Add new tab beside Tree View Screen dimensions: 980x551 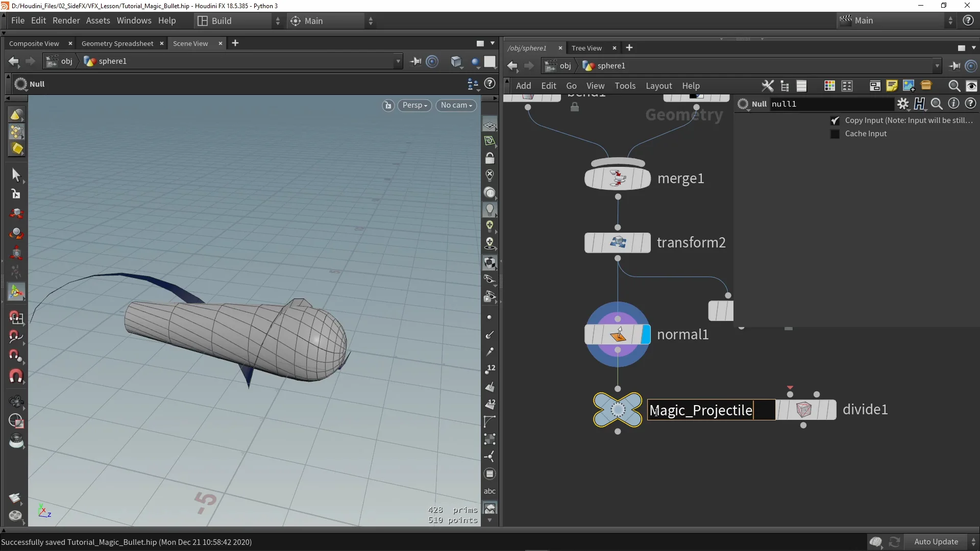tap(629, 47)
